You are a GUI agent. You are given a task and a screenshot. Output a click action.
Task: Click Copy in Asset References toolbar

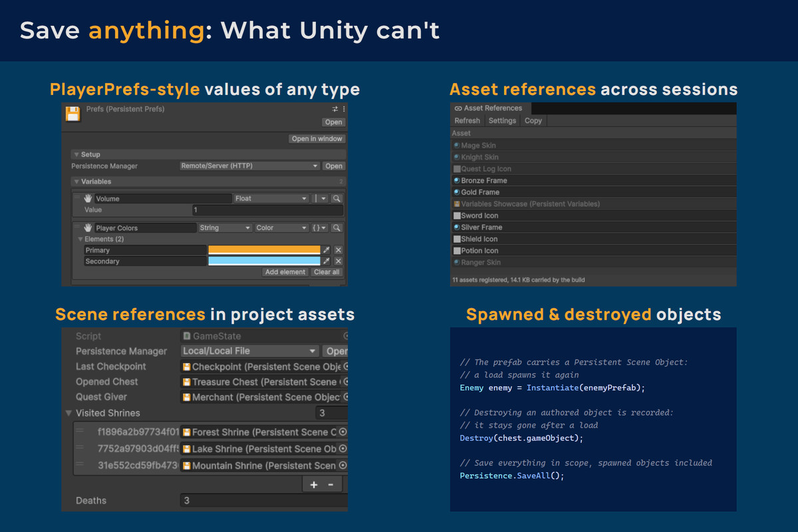click(533, 121)
